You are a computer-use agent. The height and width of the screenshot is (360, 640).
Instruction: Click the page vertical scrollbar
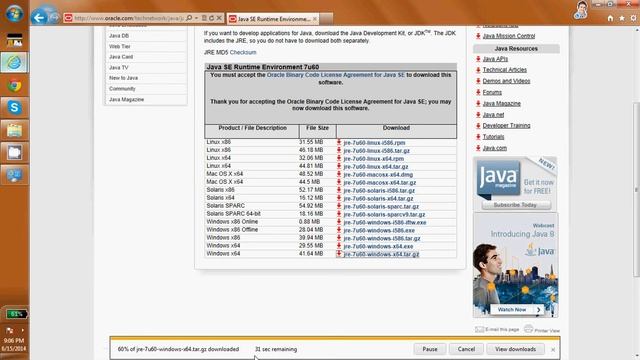636,190
